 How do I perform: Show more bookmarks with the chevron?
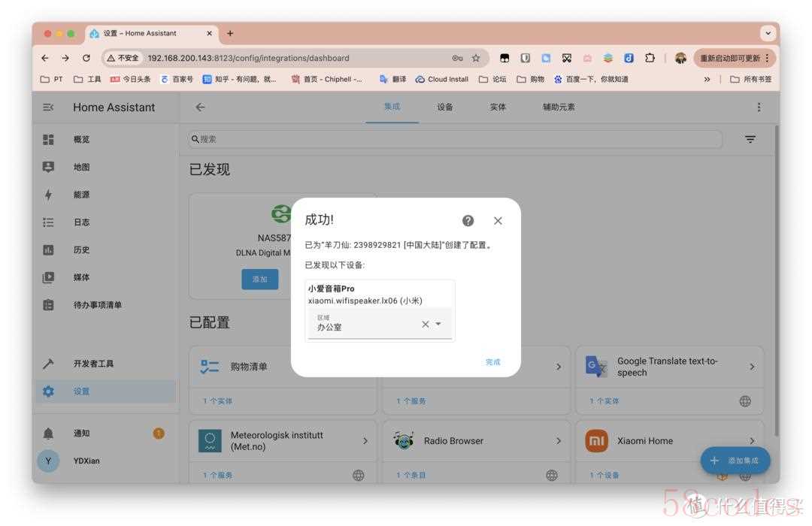(x=707, y=79)
